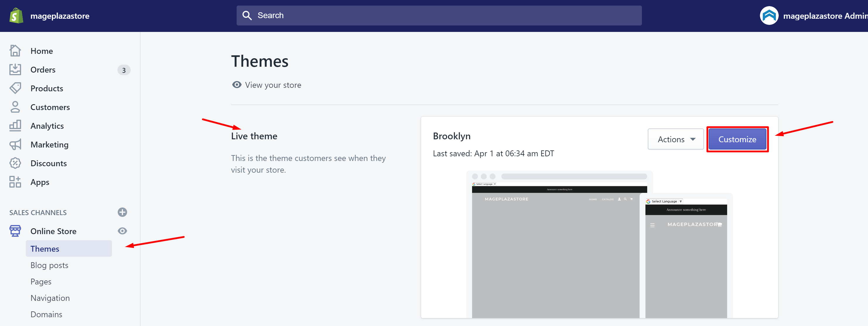Open the Actions dropdown for Brooklyn

[x=675, y=139]
